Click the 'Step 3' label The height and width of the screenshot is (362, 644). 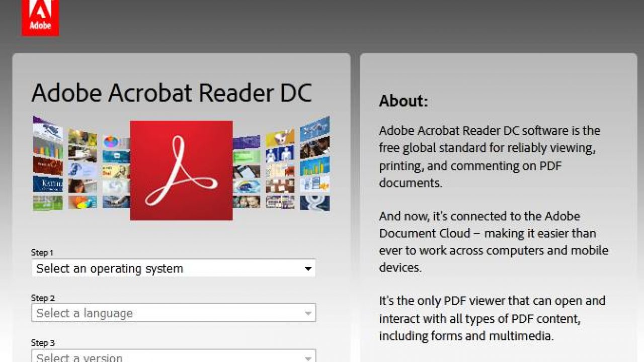point(43,343)
